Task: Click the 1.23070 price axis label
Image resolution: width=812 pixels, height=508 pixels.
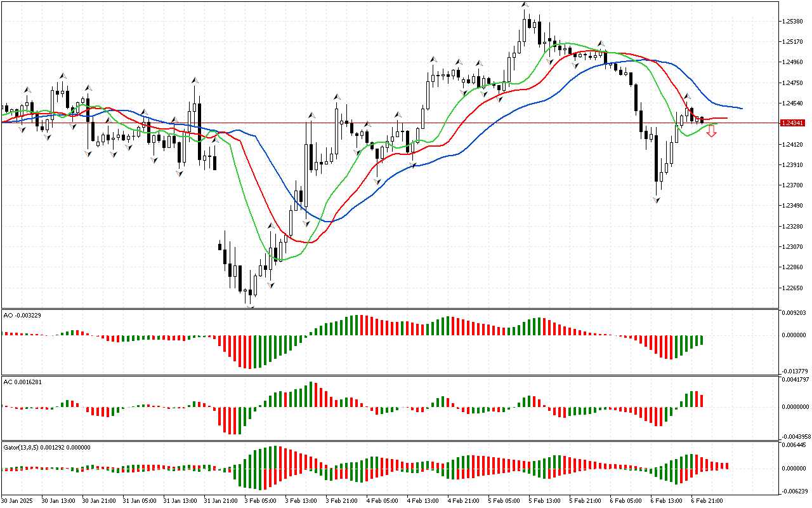Action: tap(793, 247)
